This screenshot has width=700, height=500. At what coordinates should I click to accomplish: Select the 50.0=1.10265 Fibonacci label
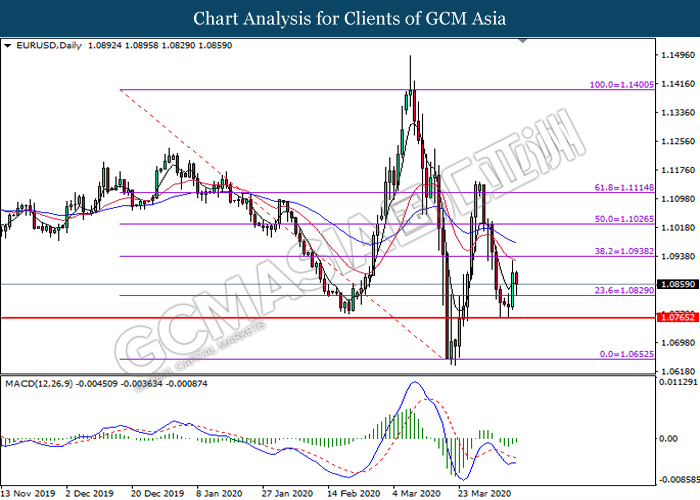(624, 219)
